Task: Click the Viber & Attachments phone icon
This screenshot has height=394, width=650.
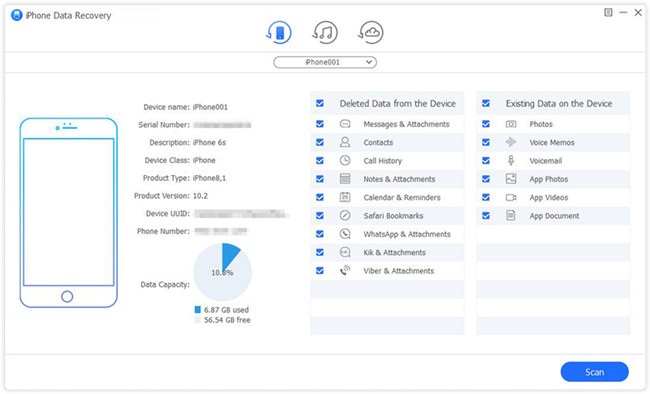Action: point(345,270)
